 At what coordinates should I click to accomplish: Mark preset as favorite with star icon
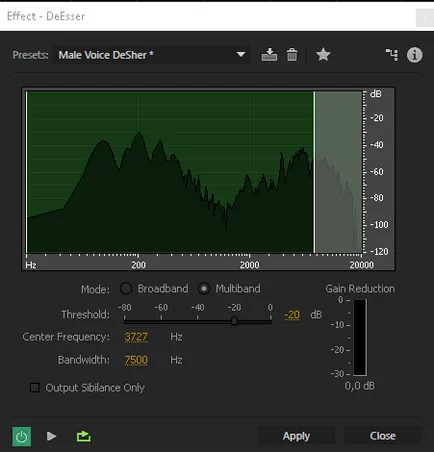tap(323, 55)
